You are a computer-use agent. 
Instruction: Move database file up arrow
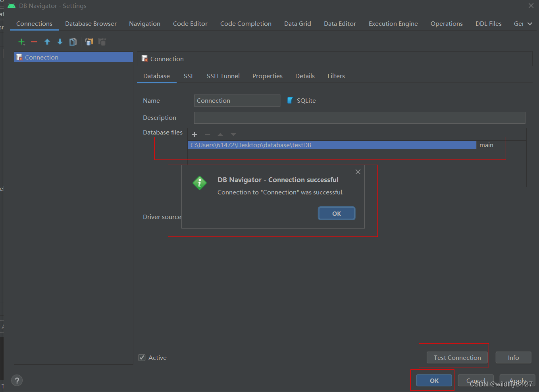(220, 135)
